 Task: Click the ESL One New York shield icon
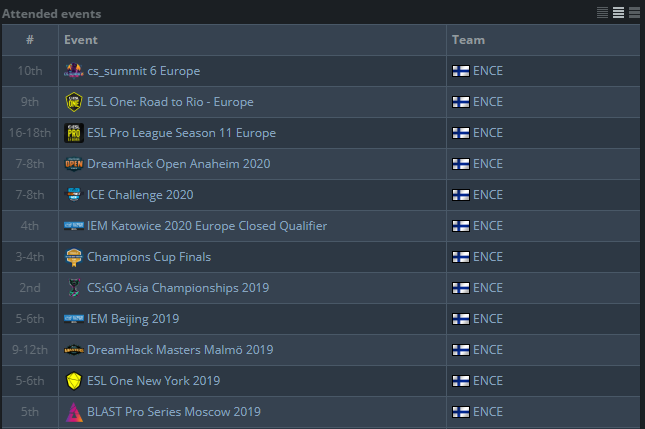[x=73, y=381]
